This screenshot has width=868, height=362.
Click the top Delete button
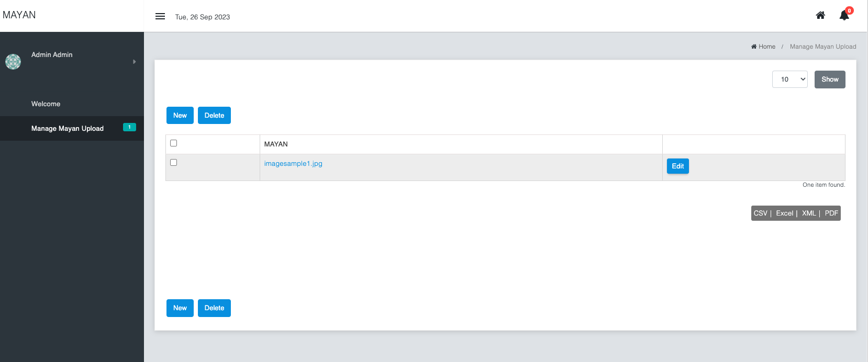[x=214, y=115]
